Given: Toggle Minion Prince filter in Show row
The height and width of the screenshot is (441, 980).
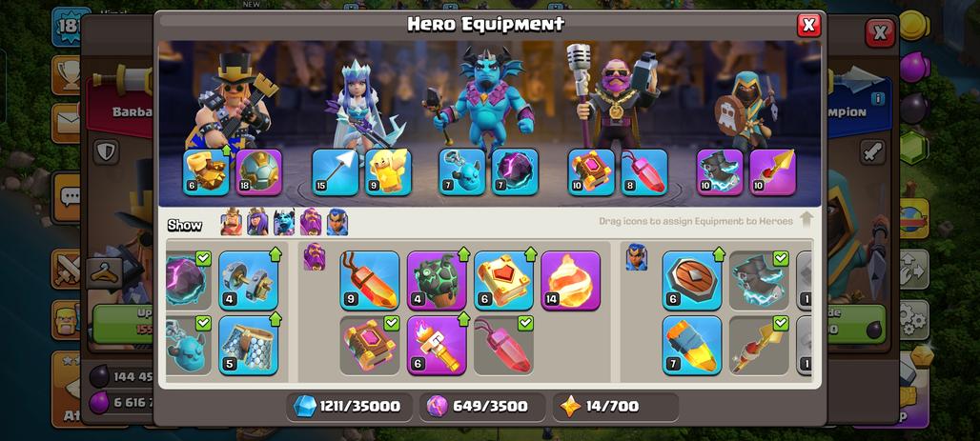Looking at the screenshot, I should click(x=284, y=222).
